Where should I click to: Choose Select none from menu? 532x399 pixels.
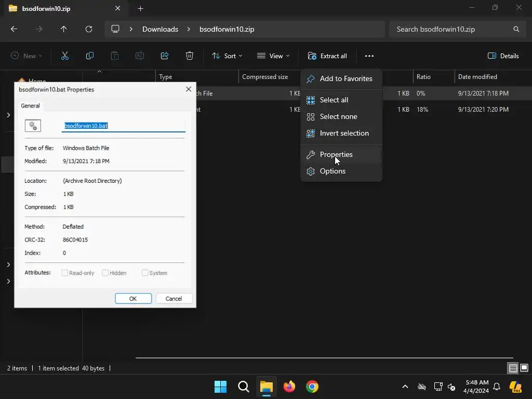click(x=341, y=116)
